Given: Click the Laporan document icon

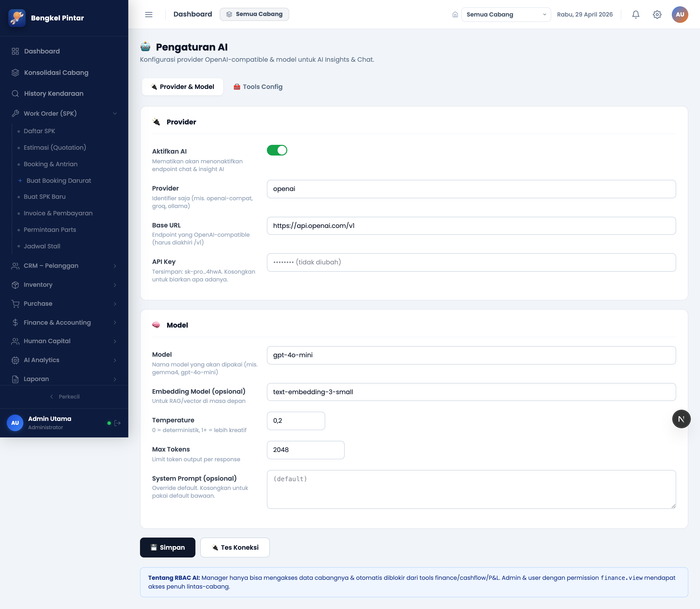Looking at the screenshot, I should coord(15,379).
